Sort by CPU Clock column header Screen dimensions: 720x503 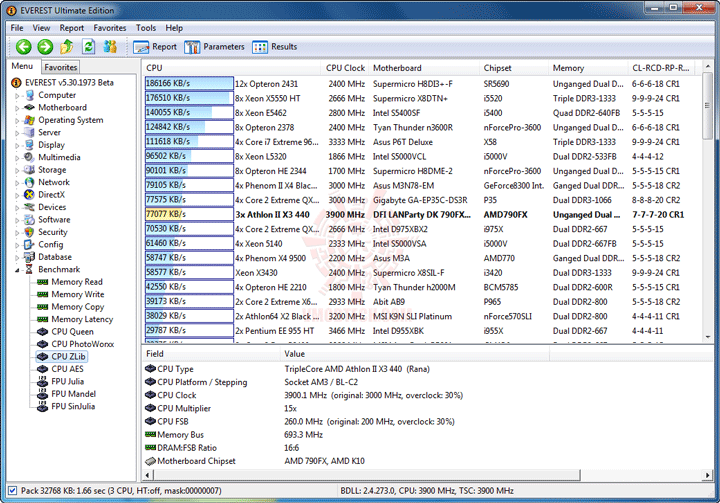tap(345, 68)
